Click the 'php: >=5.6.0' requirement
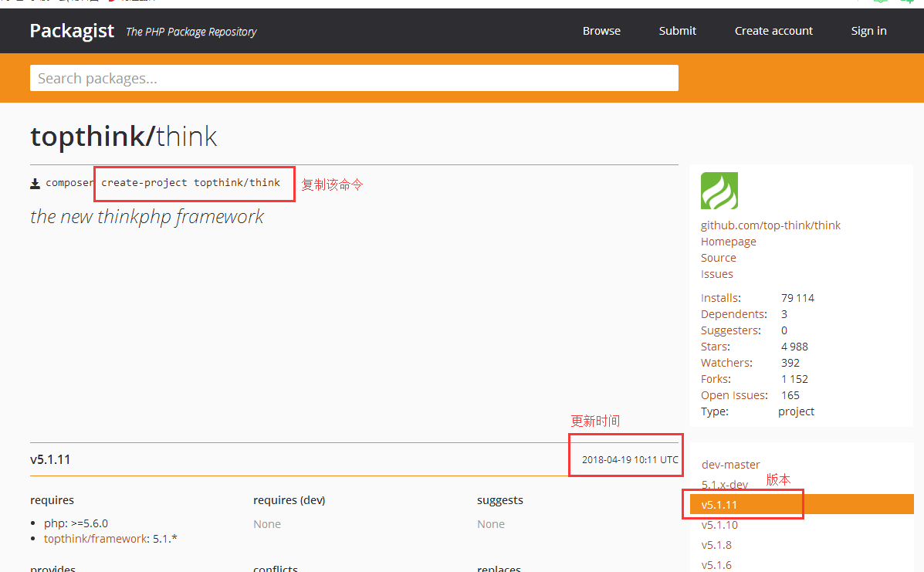This screenshot has height=572, width=924. [x=76, y=523]
